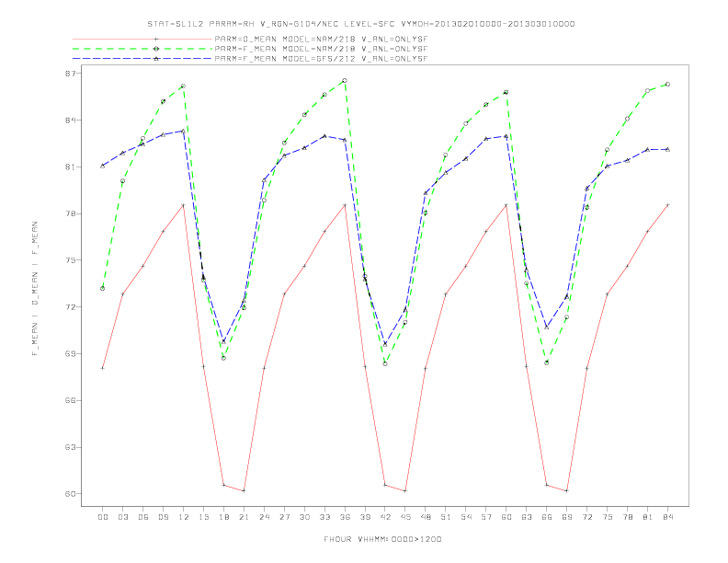Click the blue dashed line sample in legend
The width and height of the screenshot is (728, 563).
tap(142, 59)
